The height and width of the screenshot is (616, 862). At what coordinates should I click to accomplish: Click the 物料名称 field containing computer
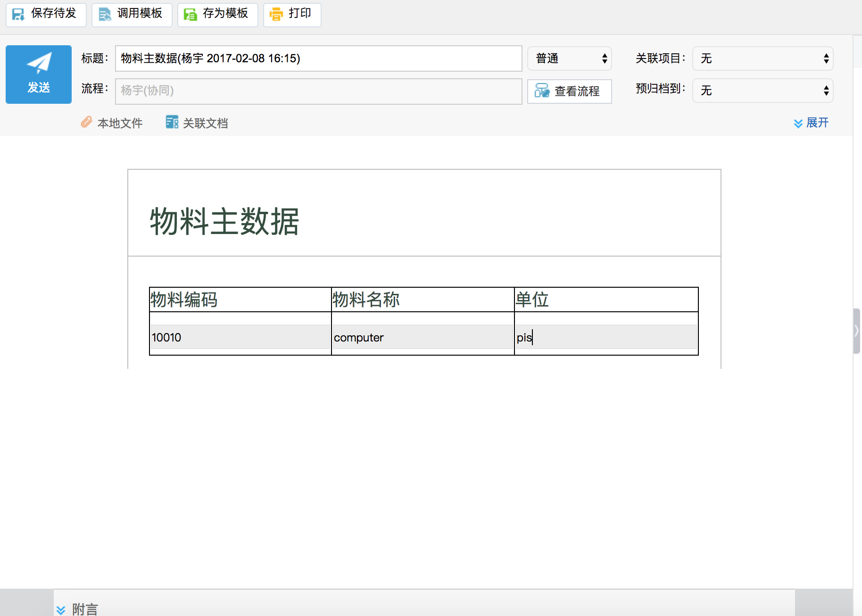[423, 337]
